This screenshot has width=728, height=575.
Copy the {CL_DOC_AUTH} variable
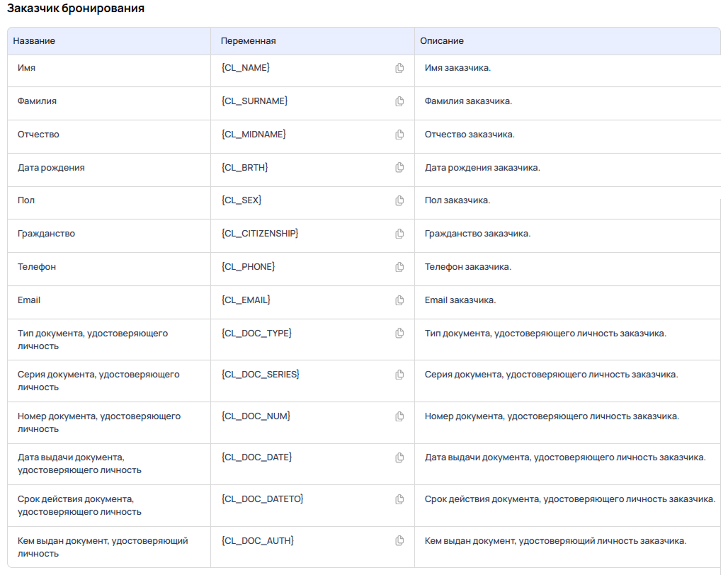[x=399, y=541]
